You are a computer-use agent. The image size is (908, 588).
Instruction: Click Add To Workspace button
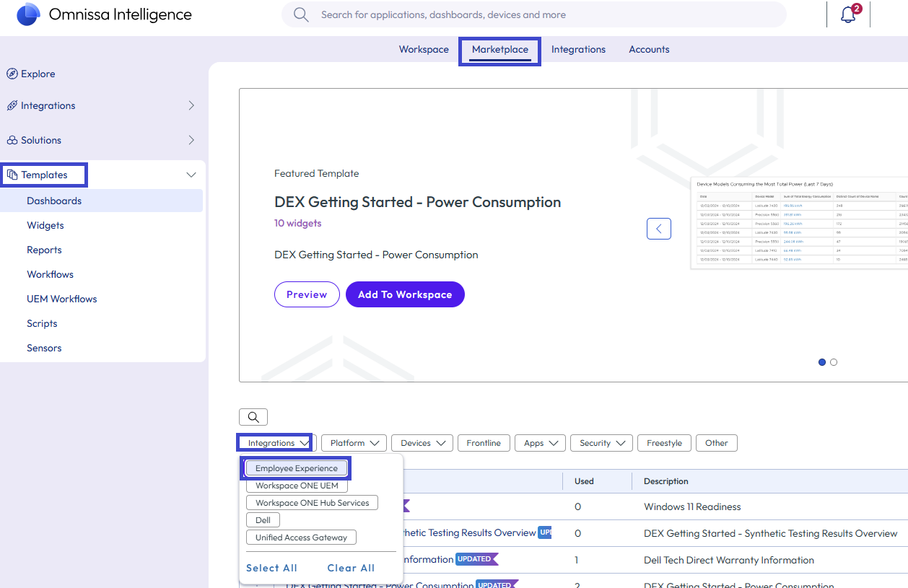tap(405, 294)
